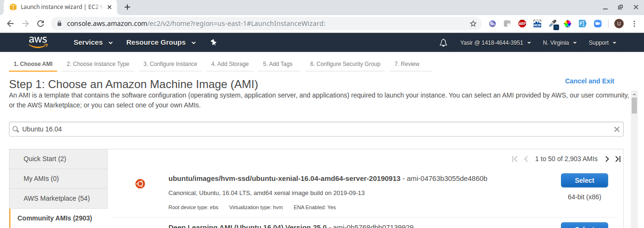Open the Resource Groups dropdown
The width and height of the screenshot is (644, 228).
tap(161, 42)
